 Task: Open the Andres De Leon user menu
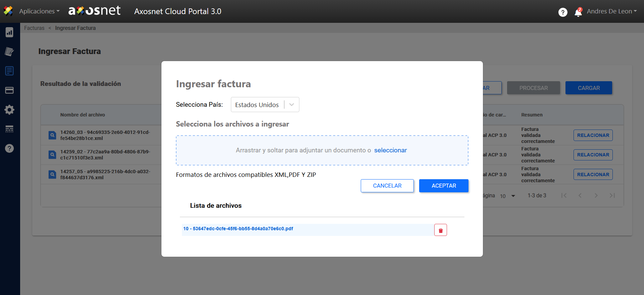click(611, 11)
